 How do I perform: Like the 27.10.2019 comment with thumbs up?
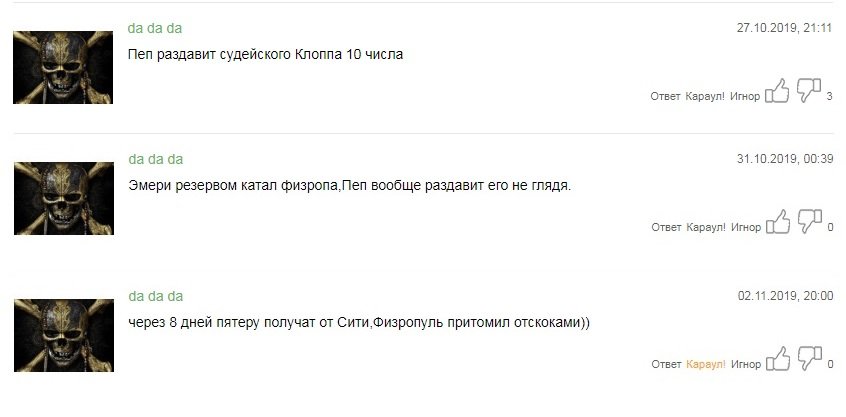coord(777,91)
